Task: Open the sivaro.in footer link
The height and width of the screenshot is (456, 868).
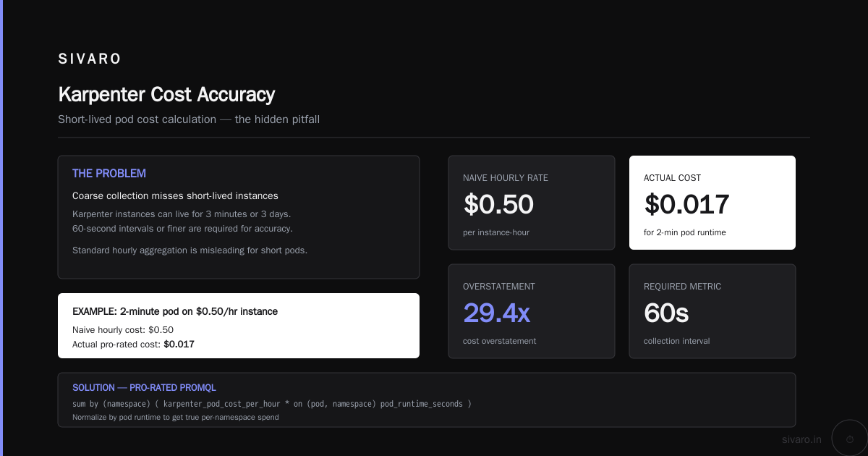Action: (x=801, y=439)
